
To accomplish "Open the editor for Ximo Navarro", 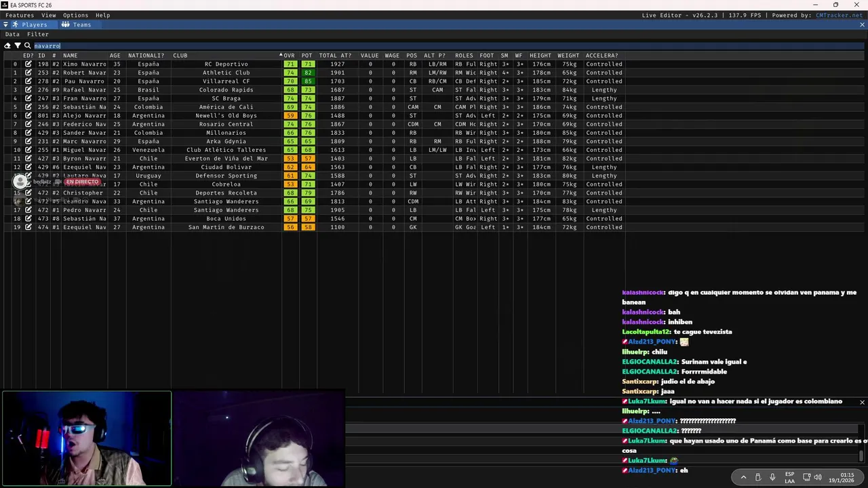I will 28,64.
